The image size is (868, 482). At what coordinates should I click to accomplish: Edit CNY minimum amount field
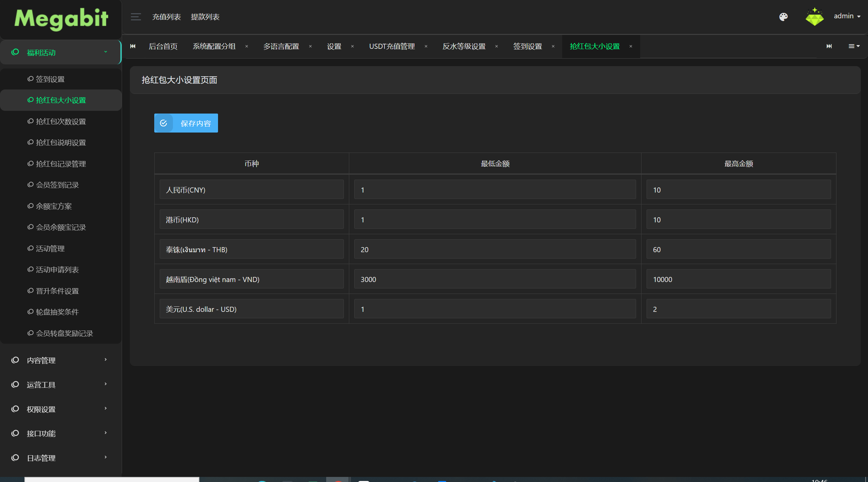coord(495,189)
